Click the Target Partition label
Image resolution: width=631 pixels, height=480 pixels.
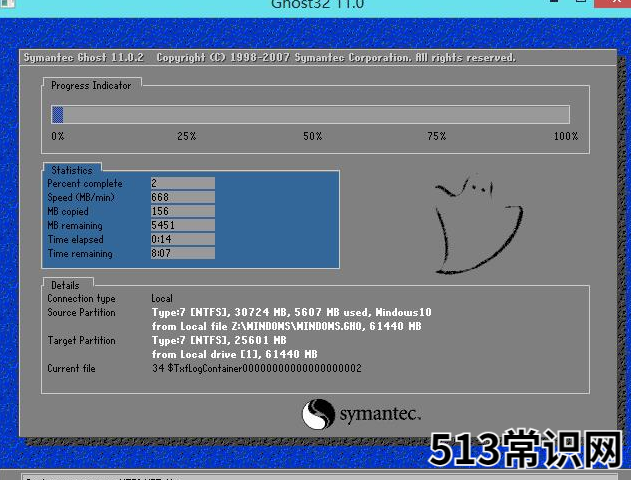[x=81, y=340]
